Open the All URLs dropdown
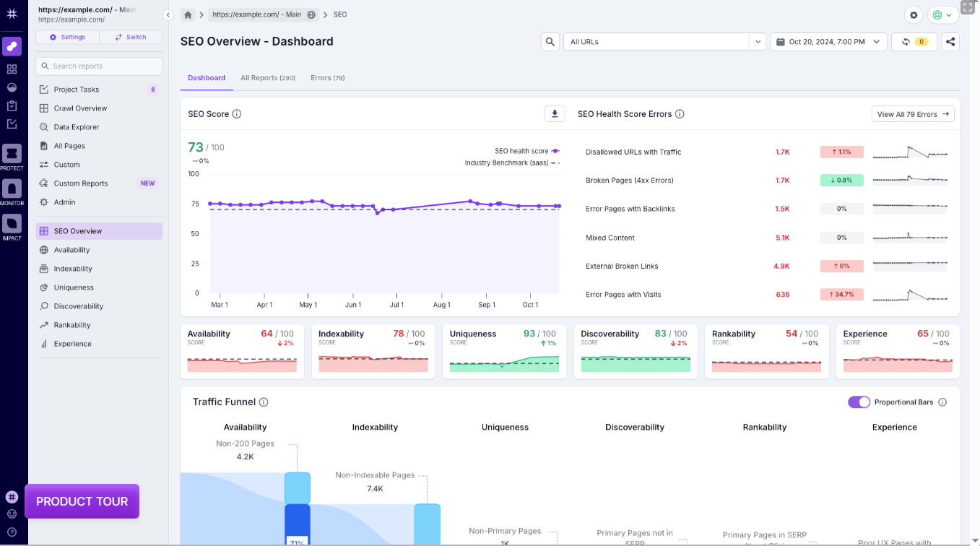This screenshot has height=546, width=980. pos(664,42)
